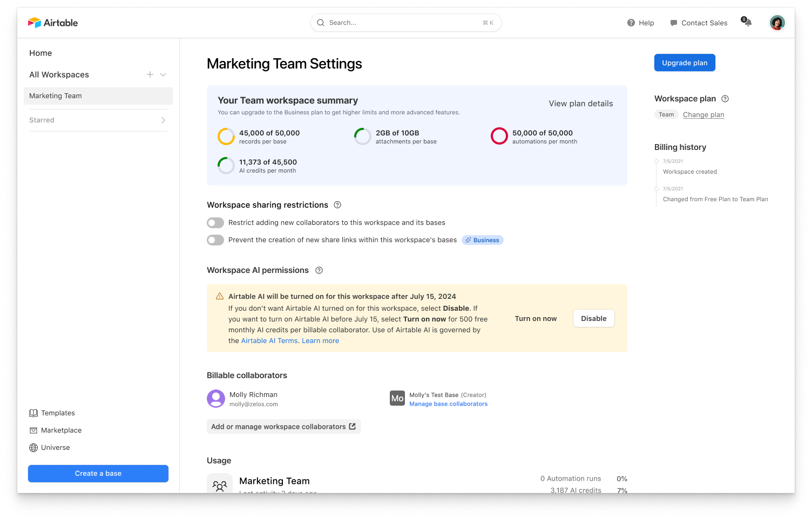Click the Airtable logo
The image size is (812, 520).
[53, 23]
